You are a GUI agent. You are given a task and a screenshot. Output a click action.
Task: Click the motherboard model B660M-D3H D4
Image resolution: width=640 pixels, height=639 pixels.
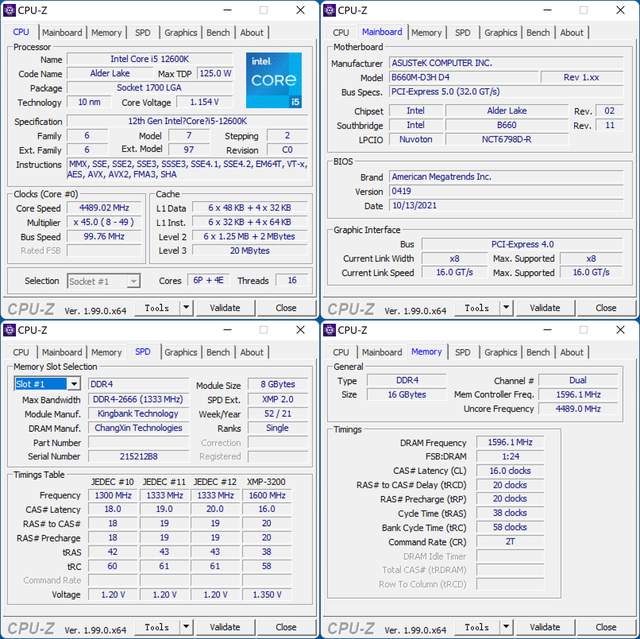[463, 78]
